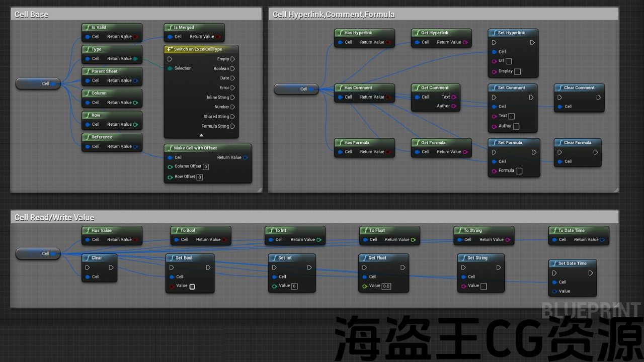
Task: Collapse the Switch on ExcelCellType pin list
Action: [x=201, y=135]
